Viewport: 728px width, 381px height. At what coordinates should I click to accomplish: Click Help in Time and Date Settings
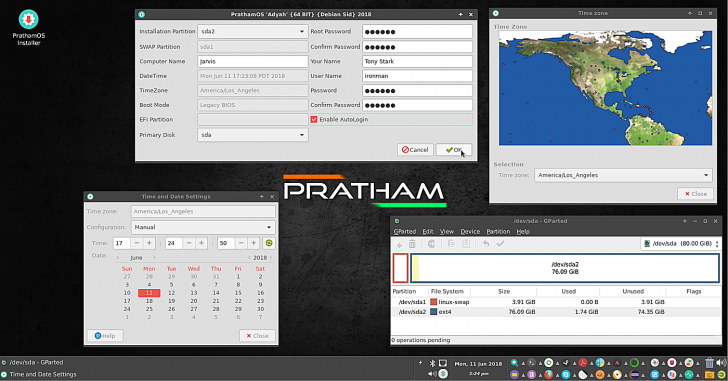(105, 336)
